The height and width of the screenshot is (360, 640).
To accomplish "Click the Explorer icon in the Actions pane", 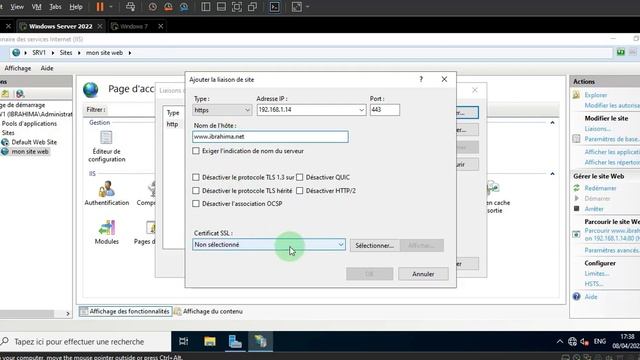I will click(x=576, y=95).
